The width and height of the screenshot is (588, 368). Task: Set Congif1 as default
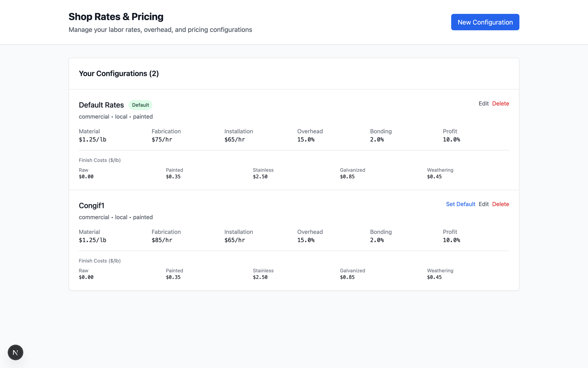(460, 204)
